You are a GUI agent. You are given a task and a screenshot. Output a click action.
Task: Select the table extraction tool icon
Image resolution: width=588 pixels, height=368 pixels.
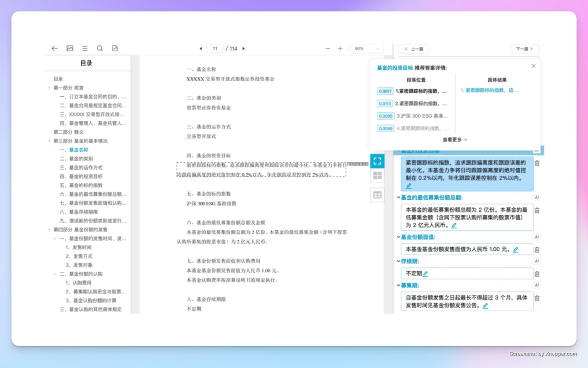click(377, 195)
